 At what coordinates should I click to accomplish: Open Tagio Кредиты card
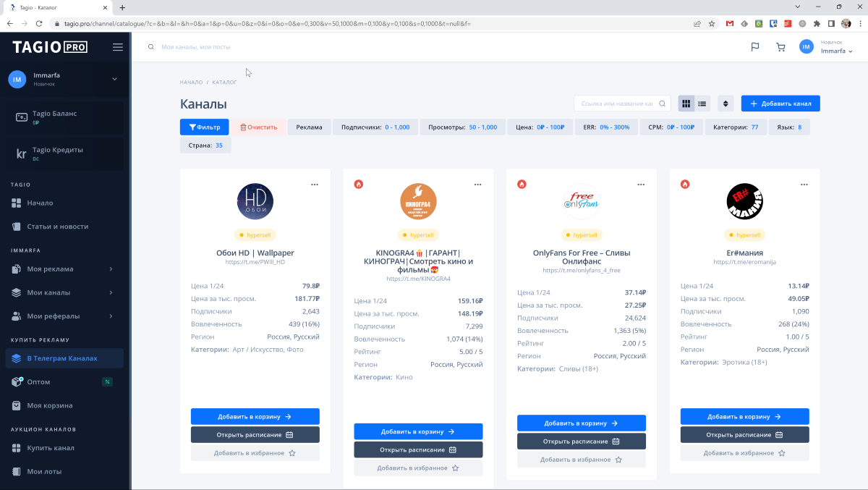click(65, 153)
